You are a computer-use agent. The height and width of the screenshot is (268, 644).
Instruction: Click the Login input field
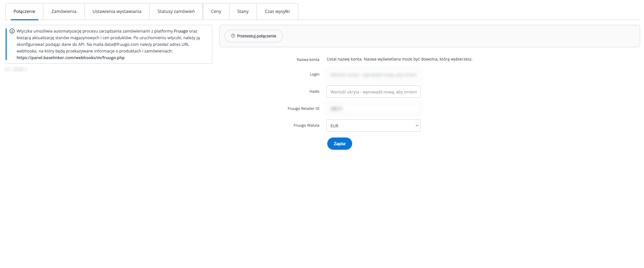[x=373, y=75]
